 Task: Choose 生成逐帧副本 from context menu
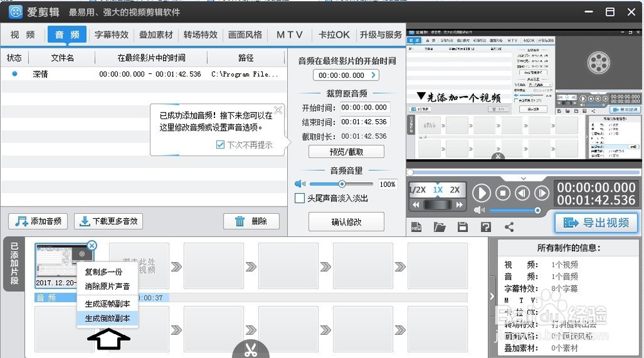107,304
